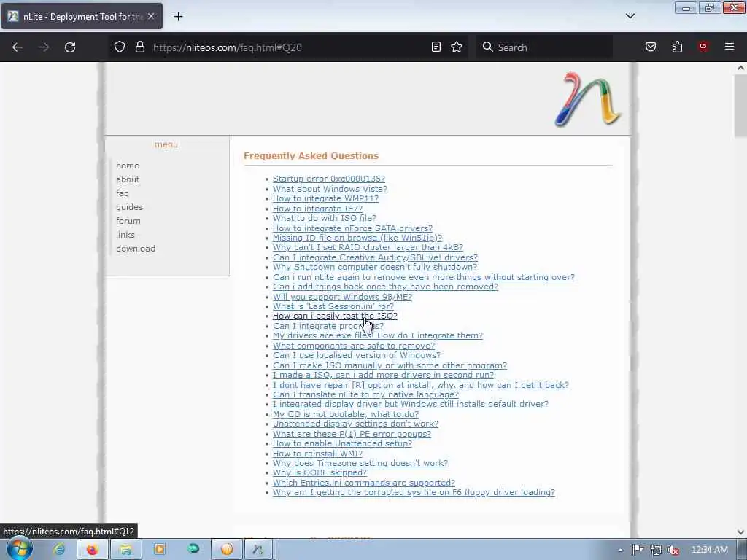The width and height of the screenshot is (747, 560).
Task: Open a new tab with plus button
Action: point(178,17)
